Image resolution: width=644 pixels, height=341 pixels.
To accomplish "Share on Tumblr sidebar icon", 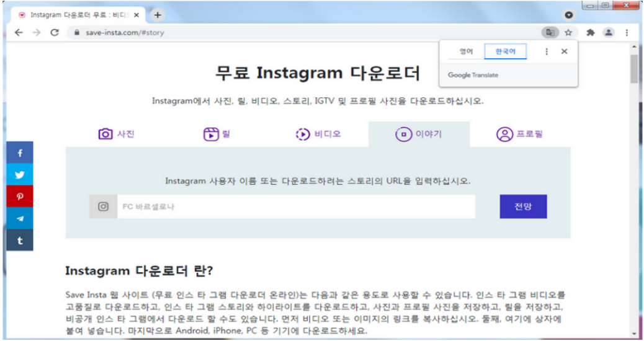I will tap(20, 240).
